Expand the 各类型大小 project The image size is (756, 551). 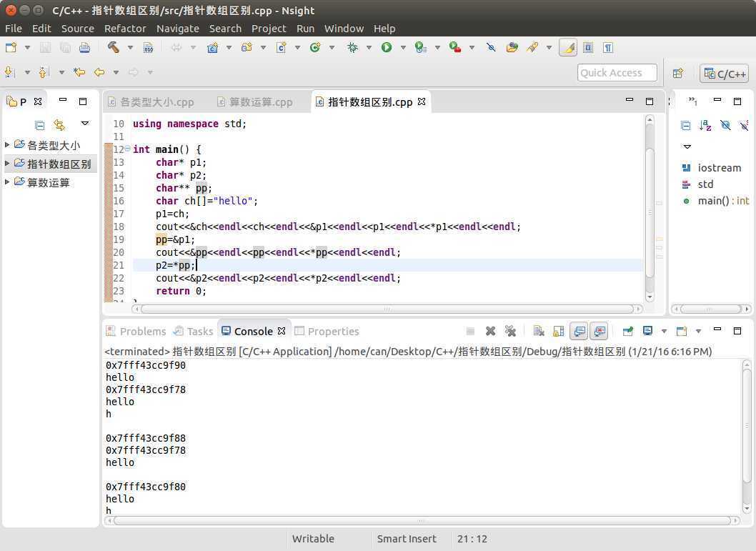coord(6,144)
